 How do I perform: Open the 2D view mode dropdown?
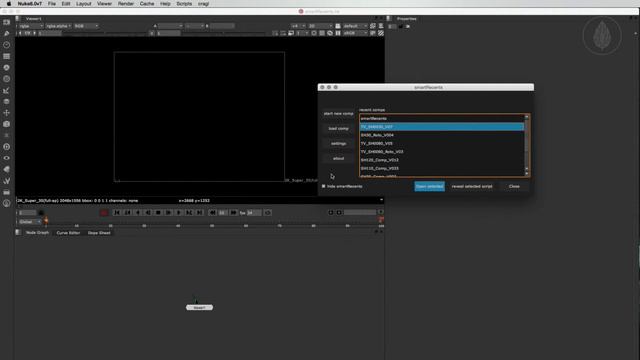click(x=320, y=26)
